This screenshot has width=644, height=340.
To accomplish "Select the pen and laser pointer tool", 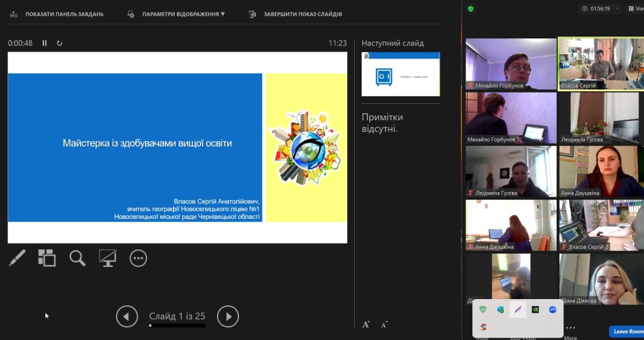I will pos(17,258).
